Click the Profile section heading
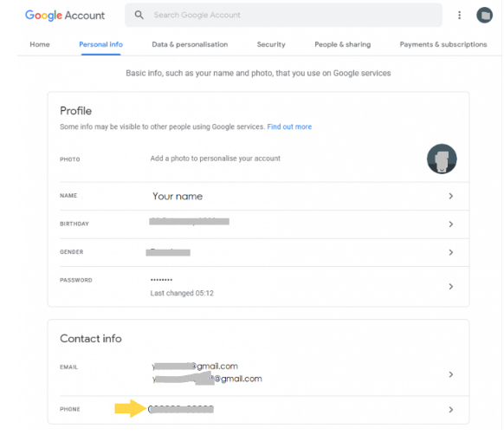This screenshot has width=504, height=435. [x=76, y=111]
